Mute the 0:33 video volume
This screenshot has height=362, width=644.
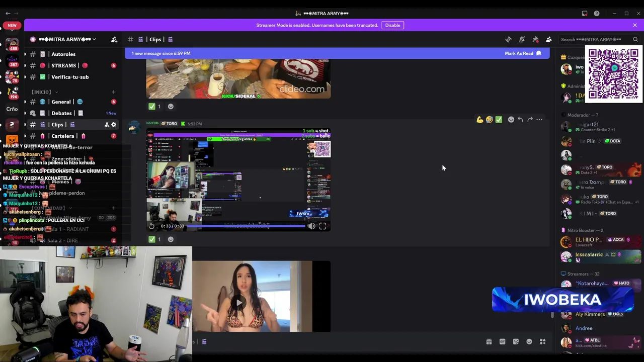(x=311, y=226)
